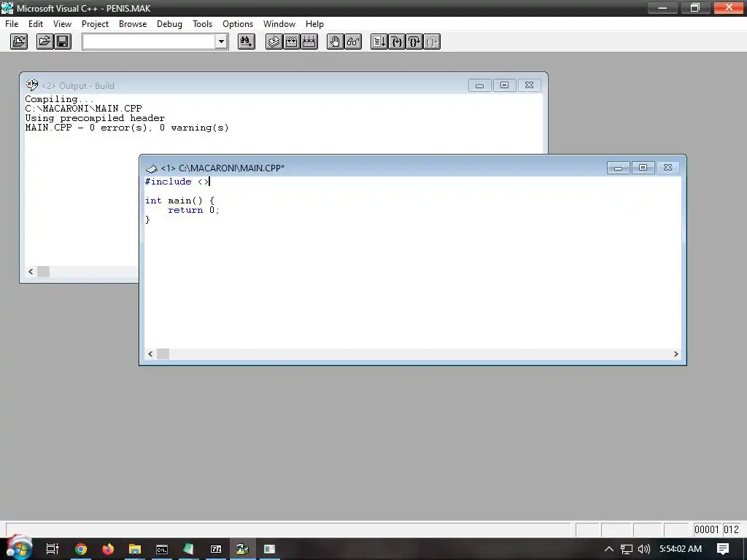Close the Output - Build window
This screenshot has height=560, width=747.
[x=529, y=85]
